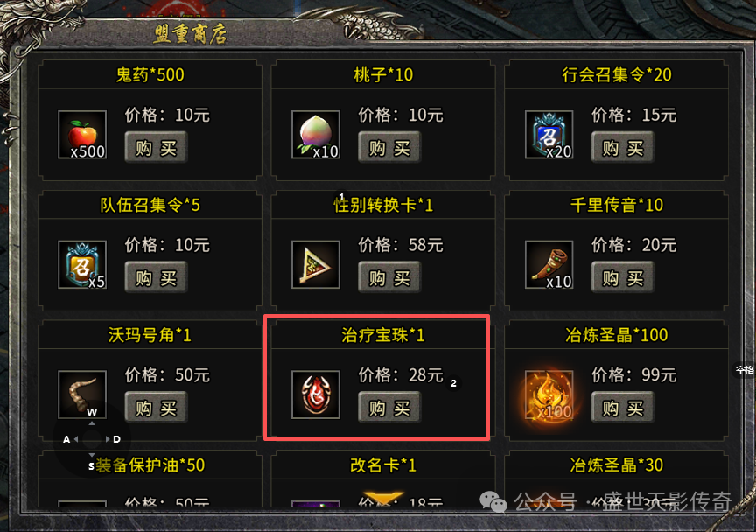Buy 队伍召集令*5 for 10元
This screenshot has height=532, width=756.
[x=156, y=277]
